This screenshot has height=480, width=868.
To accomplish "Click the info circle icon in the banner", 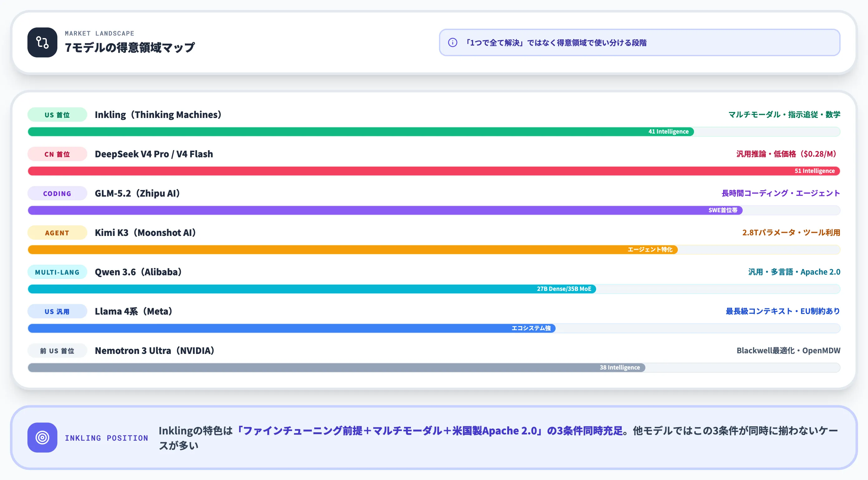I will (452, 42).
